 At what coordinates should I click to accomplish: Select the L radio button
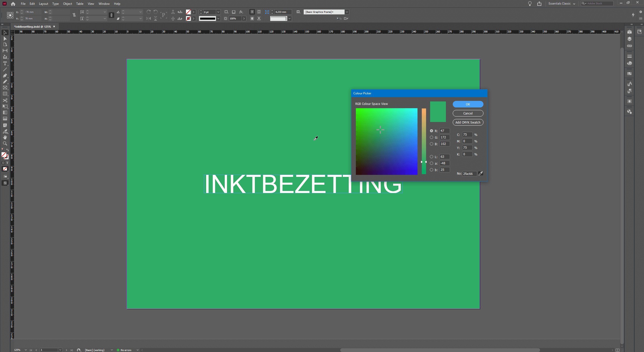click(x=432, y=157)
